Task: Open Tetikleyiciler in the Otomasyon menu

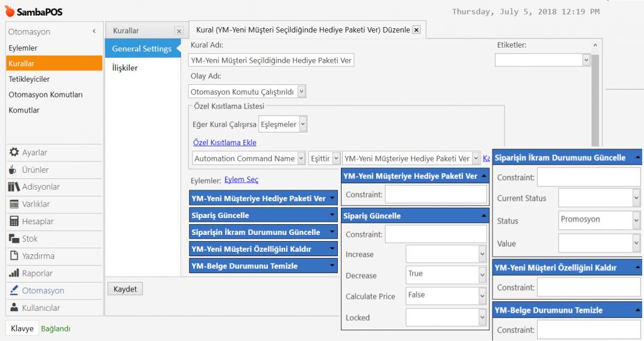Action: click(x=29, y=79)
